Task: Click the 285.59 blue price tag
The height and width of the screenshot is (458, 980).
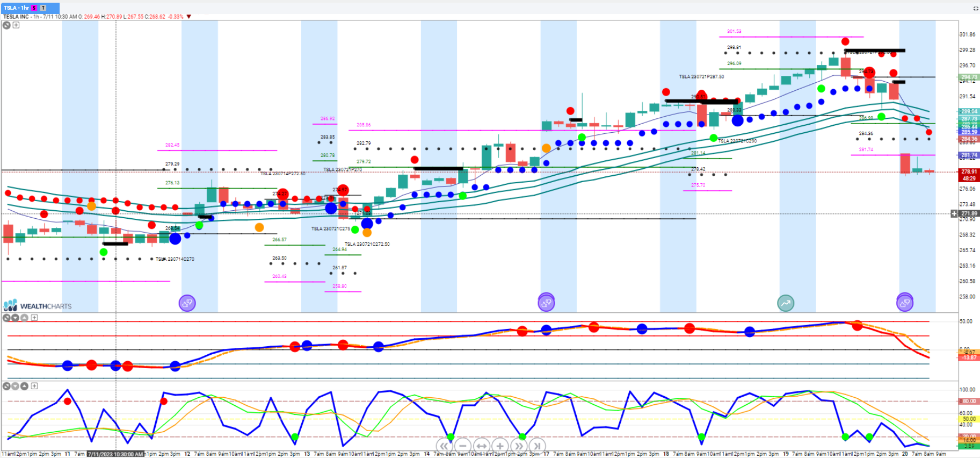Action: pos(969,132)
